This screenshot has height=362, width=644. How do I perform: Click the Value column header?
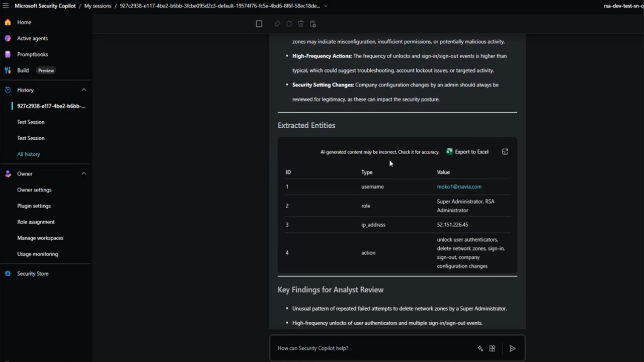point(443,172)
